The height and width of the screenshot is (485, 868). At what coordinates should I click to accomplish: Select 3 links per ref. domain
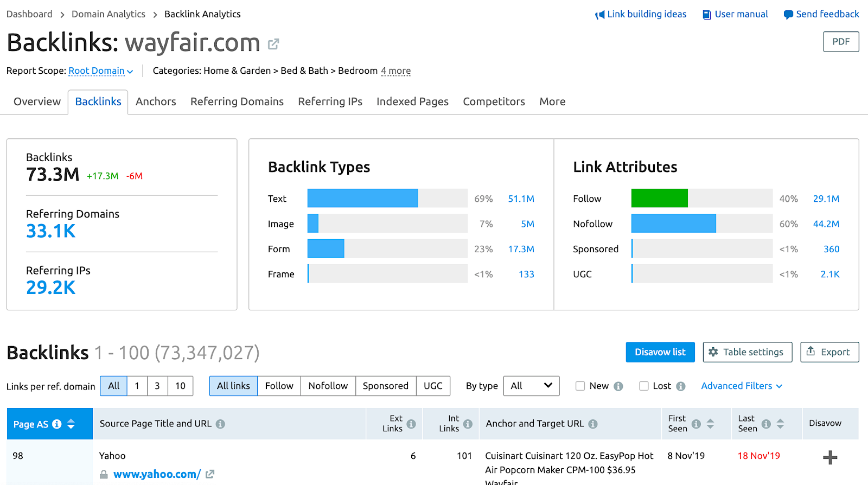pos(157,386)
